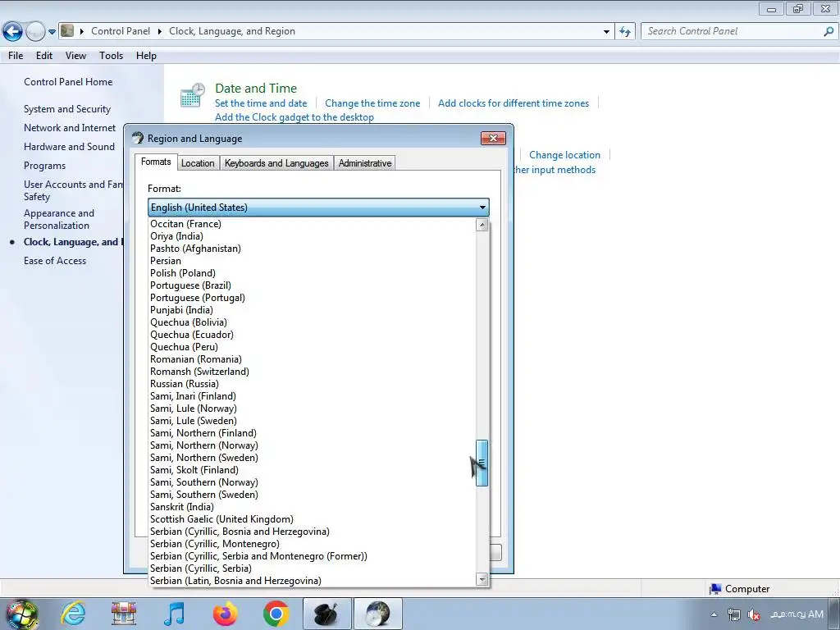This screenshot has width=840, height=630.
Task: Switch to the Administrative tab
Action: click(365, 163)
